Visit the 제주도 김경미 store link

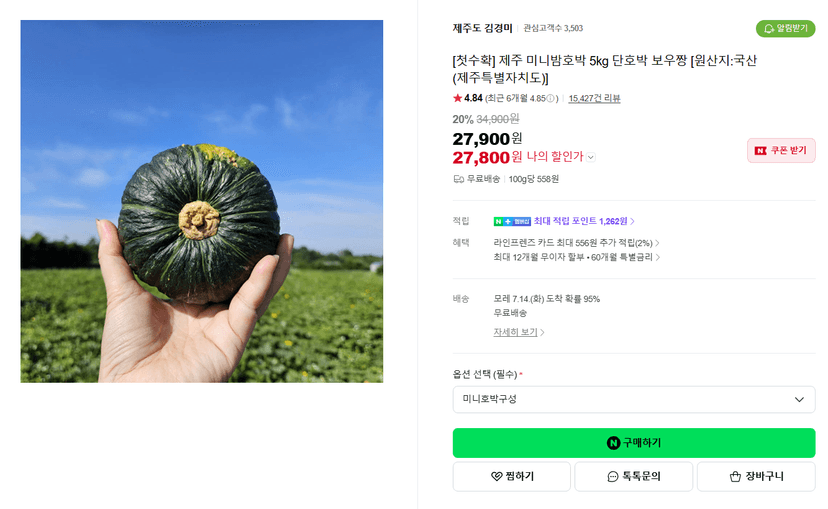tap(482, 28)
